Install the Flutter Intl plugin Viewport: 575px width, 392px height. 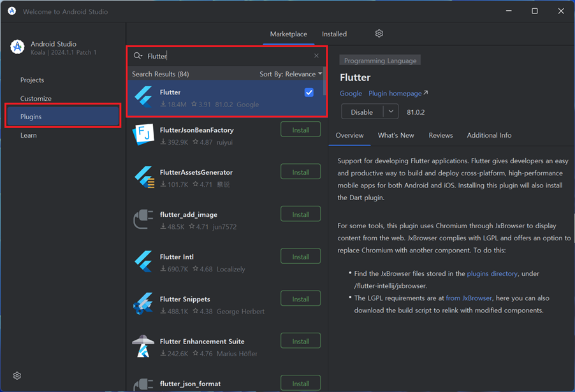point(300,257)
